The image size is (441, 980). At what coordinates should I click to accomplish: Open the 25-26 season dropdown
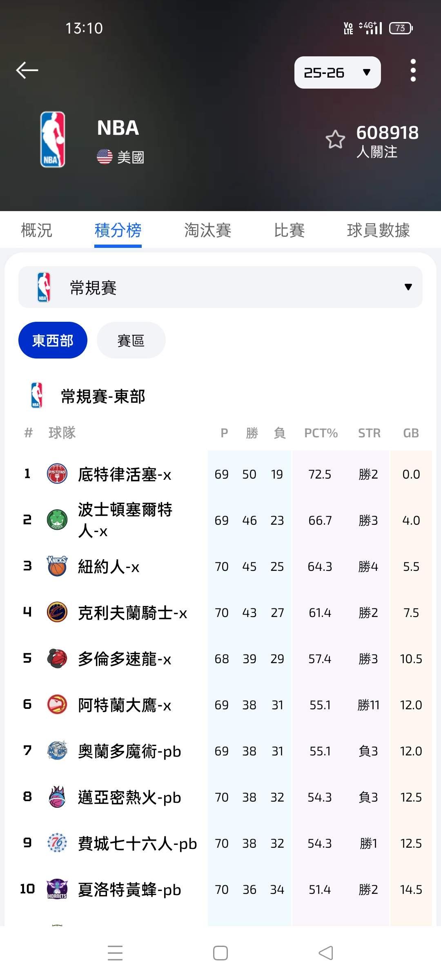coord(337,73)
